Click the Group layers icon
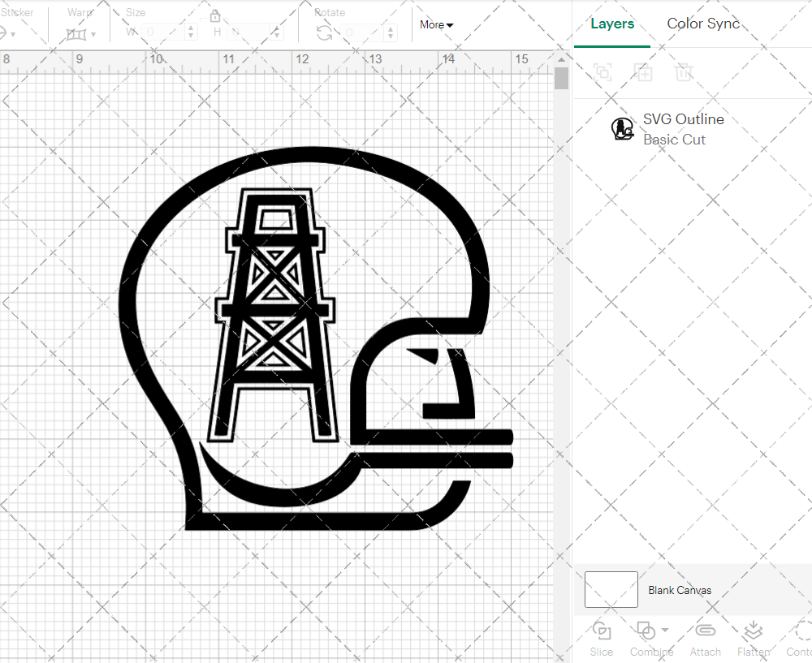The height and width of the screenshot is (663, 812). pyautogui.click(x=603, y=72)
